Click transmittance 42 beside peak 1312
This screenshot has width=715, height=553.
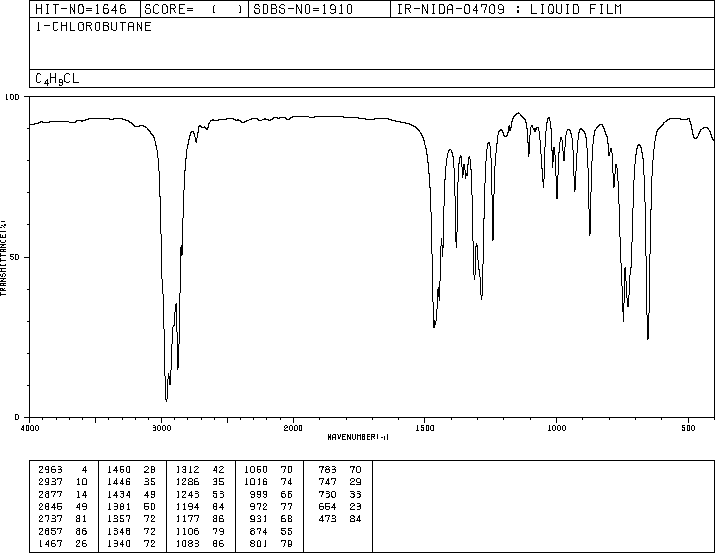(218, 470)
